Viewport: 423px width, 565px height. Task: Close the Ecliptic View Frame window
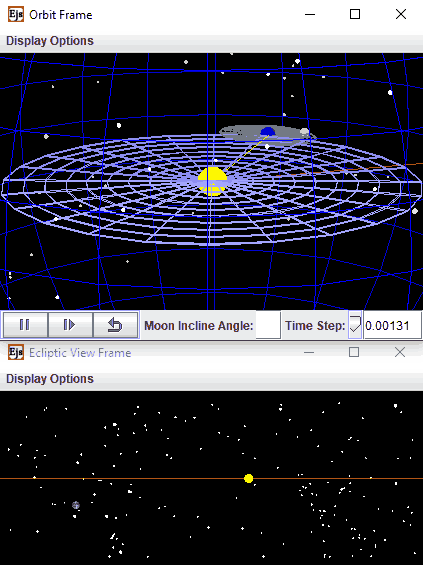click(x=400, y=352)
